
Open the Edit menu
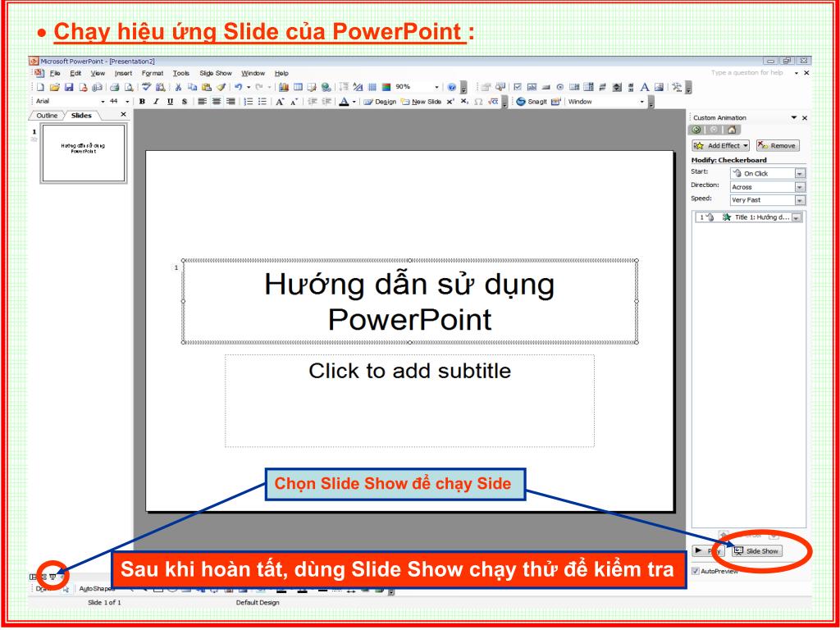tap(75, 73)
